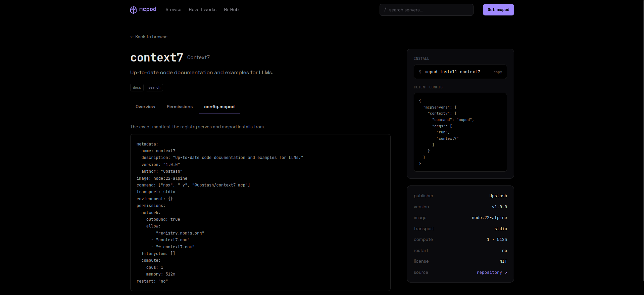Click the publisher value Upstash
644x295 pixels.
pos(498,196)
